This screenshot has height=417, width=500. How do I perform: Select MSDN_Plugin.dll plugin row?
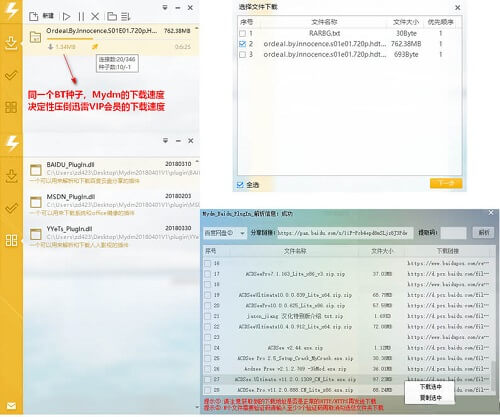(112, 205)
